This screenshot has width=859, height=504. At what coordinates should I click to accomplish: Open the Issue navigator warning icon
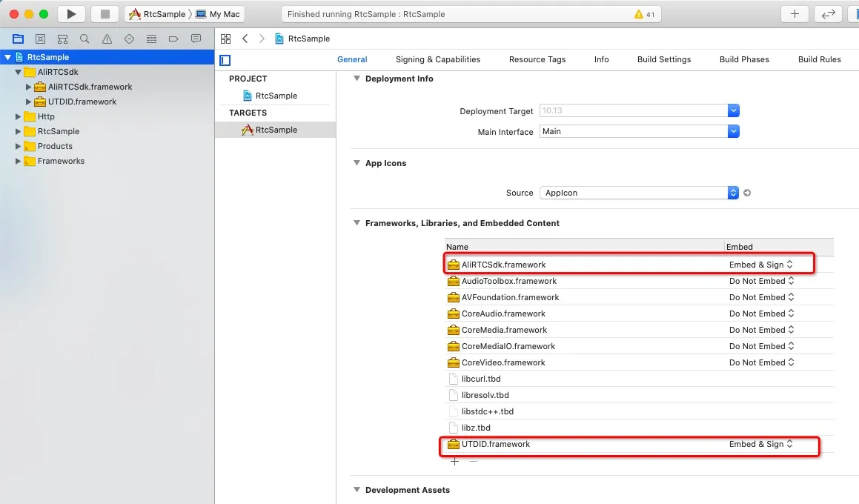[x=107, y=39]
